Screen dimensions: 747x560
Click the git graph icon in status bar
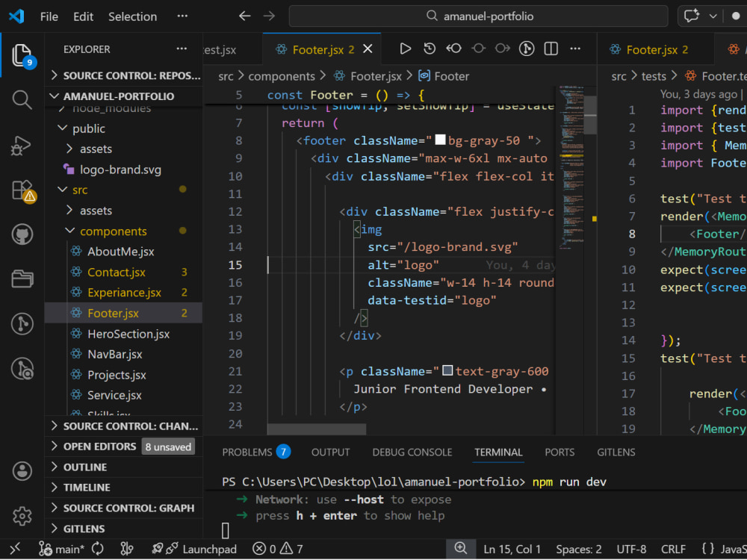[127, 549]
